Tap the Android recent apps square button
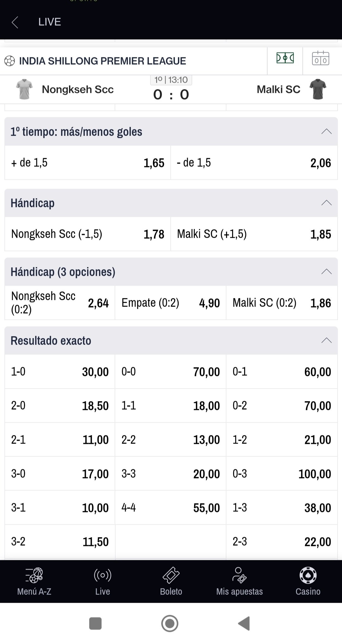The image size is (342, 644). tap(95, 623)
